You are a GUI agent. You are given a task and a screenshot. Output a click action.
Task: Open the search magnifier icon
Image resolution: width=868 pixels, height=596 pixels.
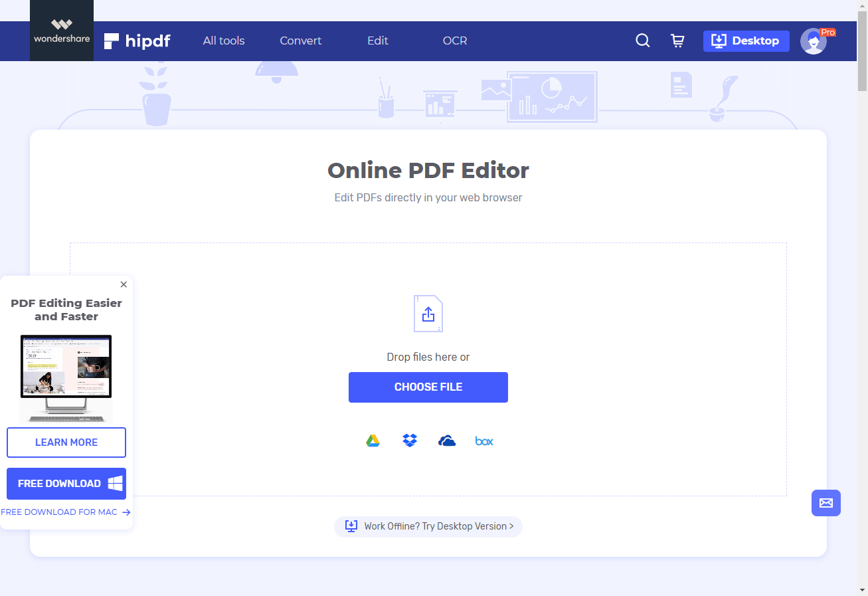(643, 41)
